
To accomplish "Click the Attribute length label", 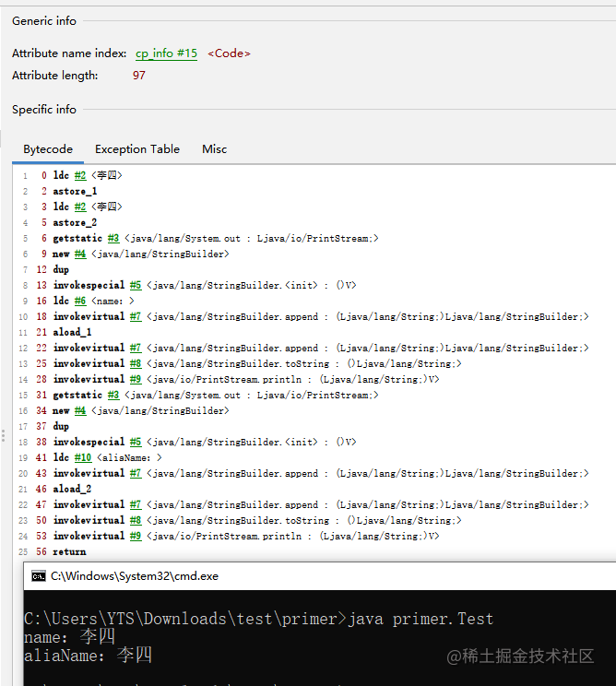I will [55, 76].
